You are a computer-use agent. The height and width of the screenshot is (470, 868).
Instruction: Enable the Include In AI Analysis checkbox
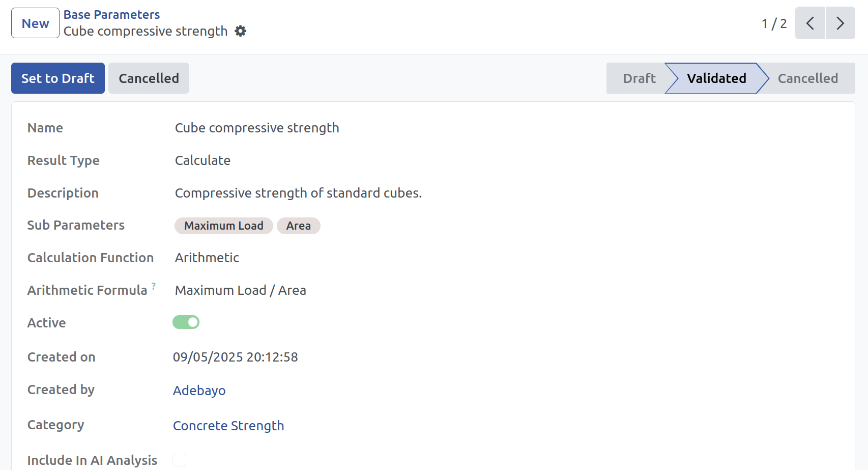pos(179,459)
